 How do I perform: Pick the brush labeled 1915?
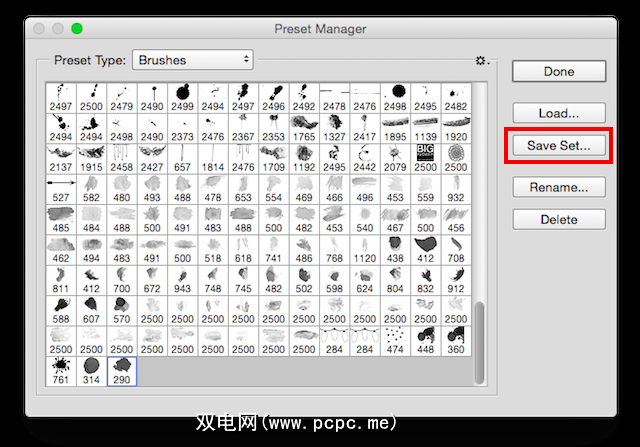(91, 159)
